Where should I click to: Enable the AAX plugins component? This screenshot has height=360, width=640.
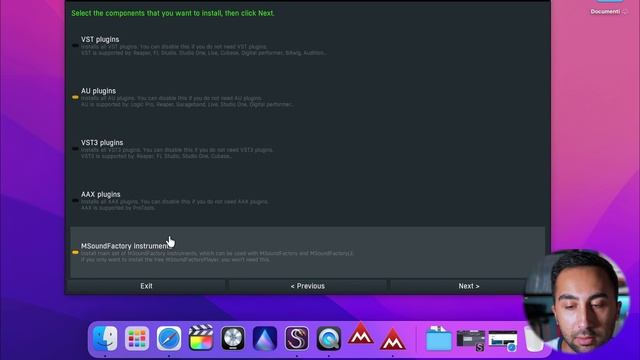(x=307, y=200)
